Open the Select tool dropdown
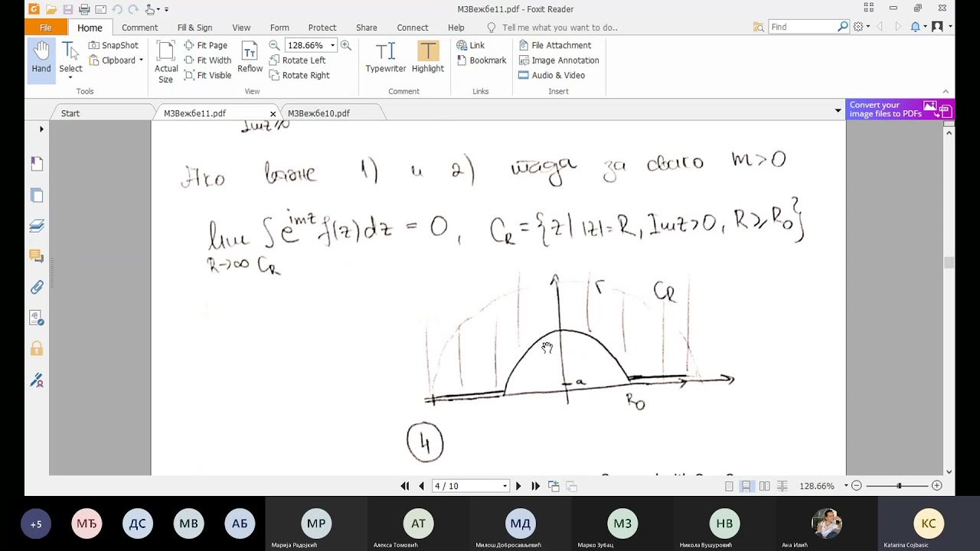Image resolution: width=980 pixels, height=551 pixels. coord(70,77)
